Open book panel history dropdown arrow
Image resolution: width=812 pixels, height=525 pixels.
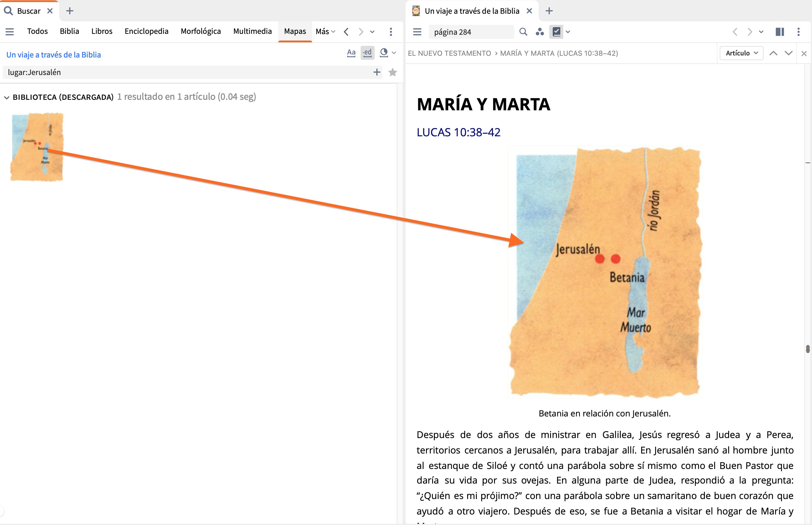[x=761, y=32]
